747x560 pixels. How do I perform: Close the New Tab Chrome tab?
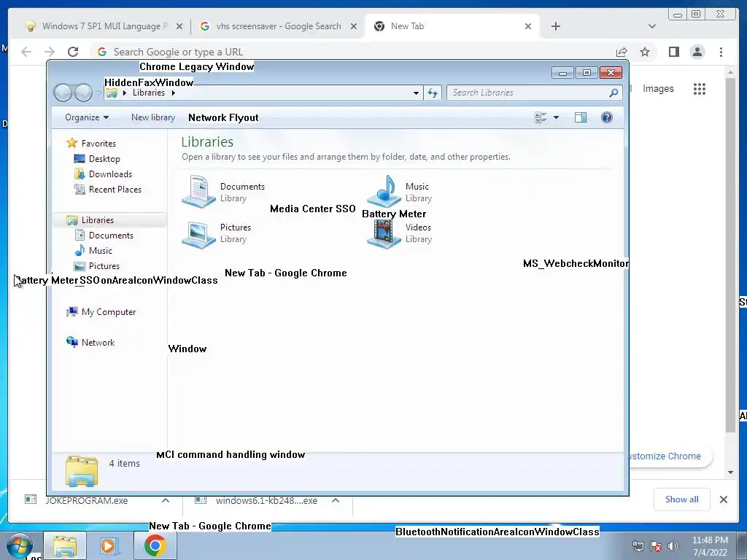(528, 27)
